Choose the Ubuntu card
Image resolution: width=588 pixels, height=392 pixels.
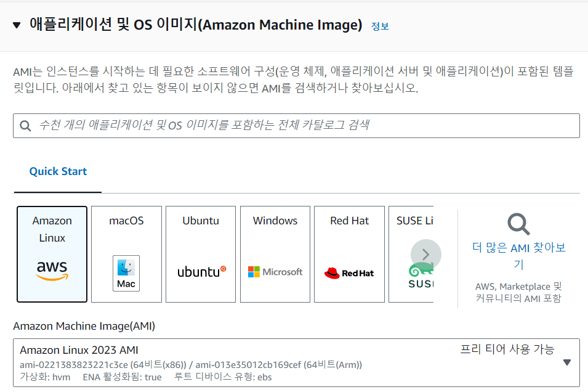click(201, 254)
